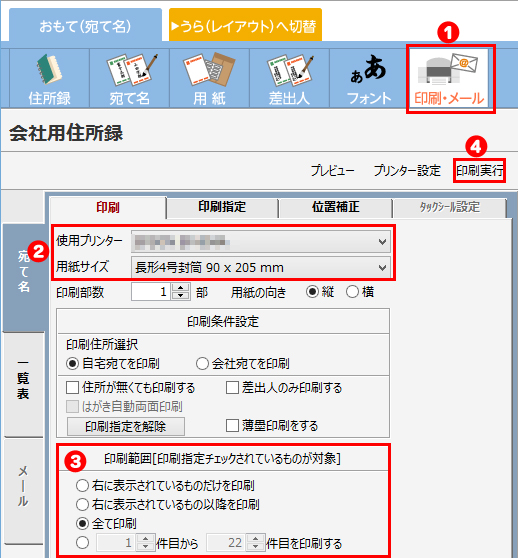Click 印刷実行 to execute printing
This screenshot has height=558, width=518.
pos(480,171)
